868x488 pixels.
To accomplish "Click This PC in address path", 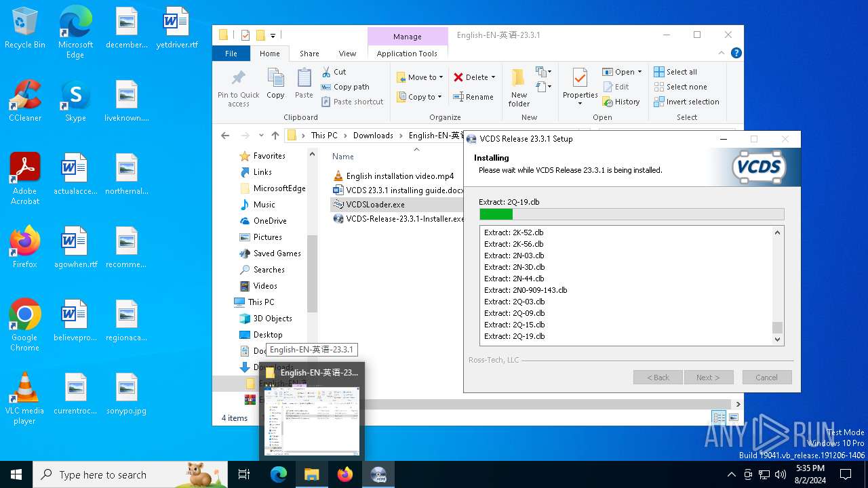I will (x=324, y=136).
